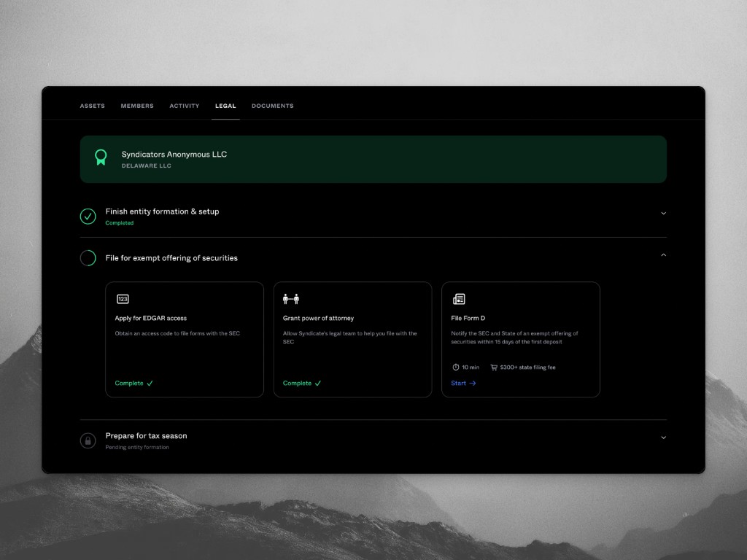The image size is (747, 560).
Task: Click the green award ribbon icon
Action: 101,157
